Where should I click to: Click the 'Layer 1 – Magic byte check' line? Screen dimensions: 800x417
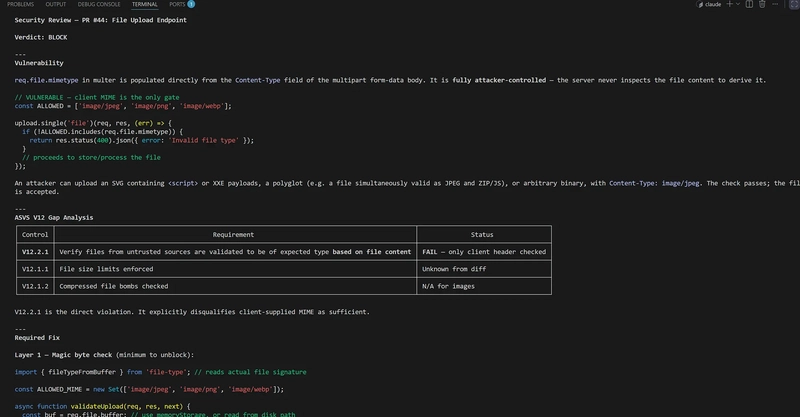[x=104, y=355]
